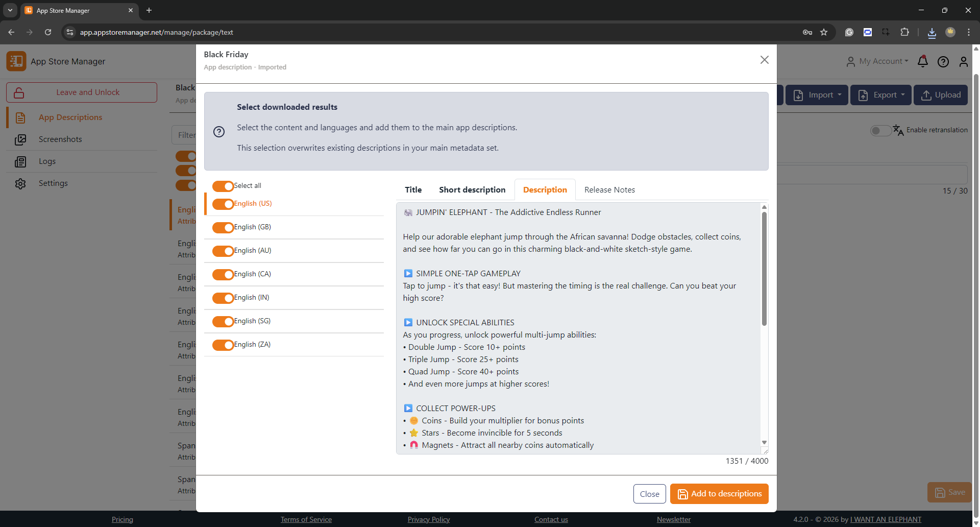Viewport: 980px width, 527px height.
Task: Click the description text scrollbar down arrow
Action: (x=764, y=443)
